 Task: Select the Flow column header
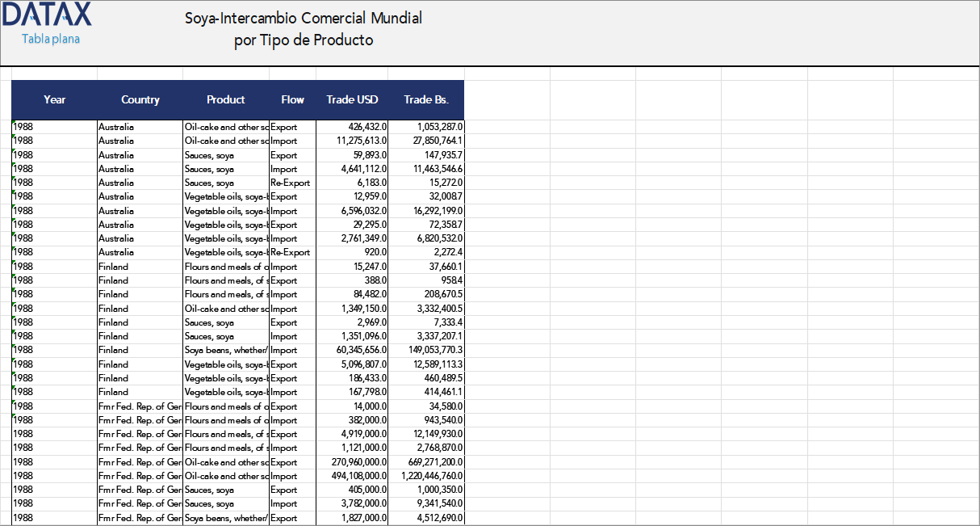292,100
